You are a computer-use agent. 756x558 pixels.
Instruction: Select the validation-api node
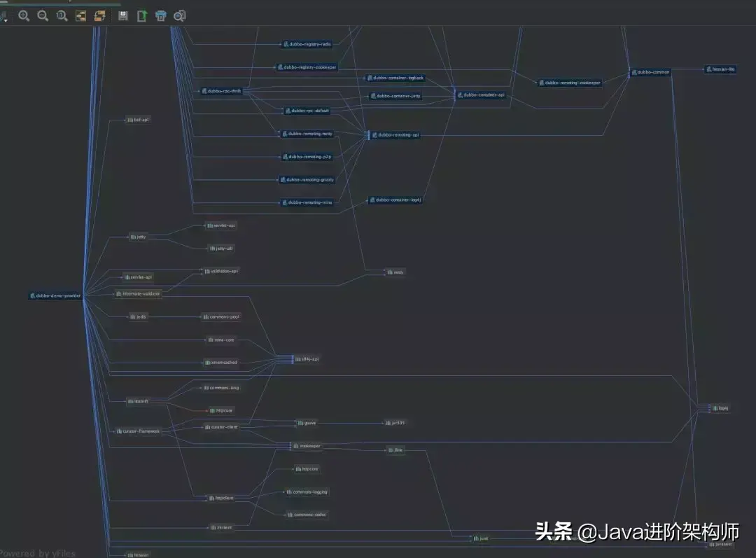tap(221, 271)
